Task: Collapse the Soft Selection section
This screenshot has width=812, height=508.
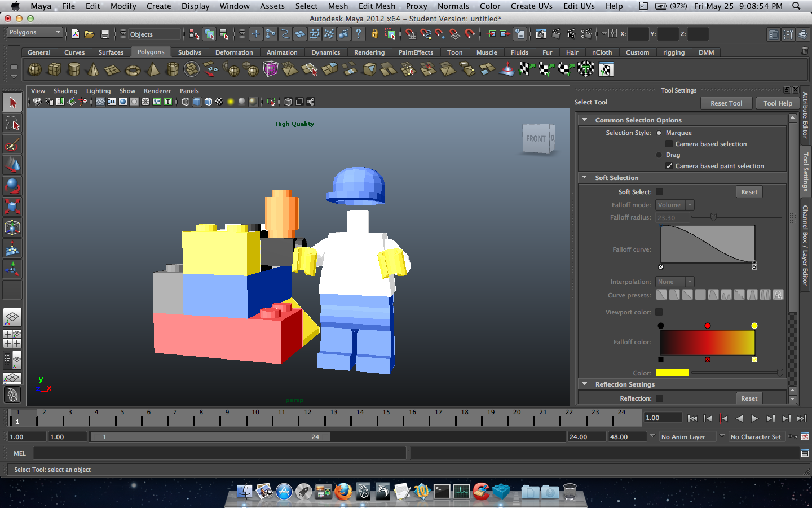Action: coord(585,178)
